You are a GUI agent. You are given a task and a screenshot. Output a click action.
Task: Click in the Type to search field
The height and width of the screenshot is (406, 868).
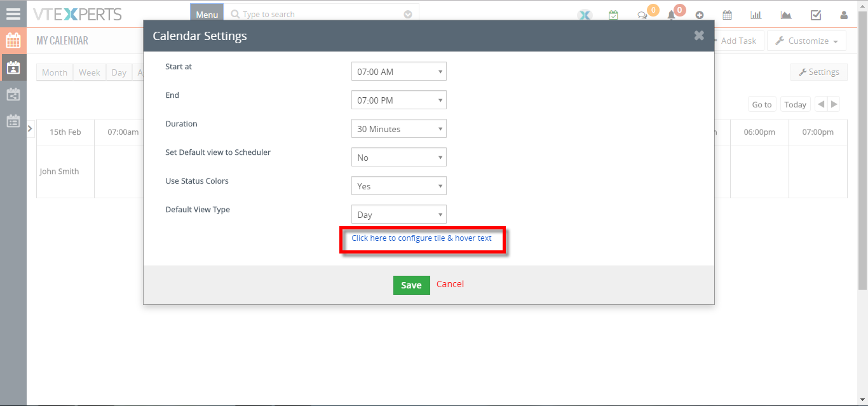[321, 14]
